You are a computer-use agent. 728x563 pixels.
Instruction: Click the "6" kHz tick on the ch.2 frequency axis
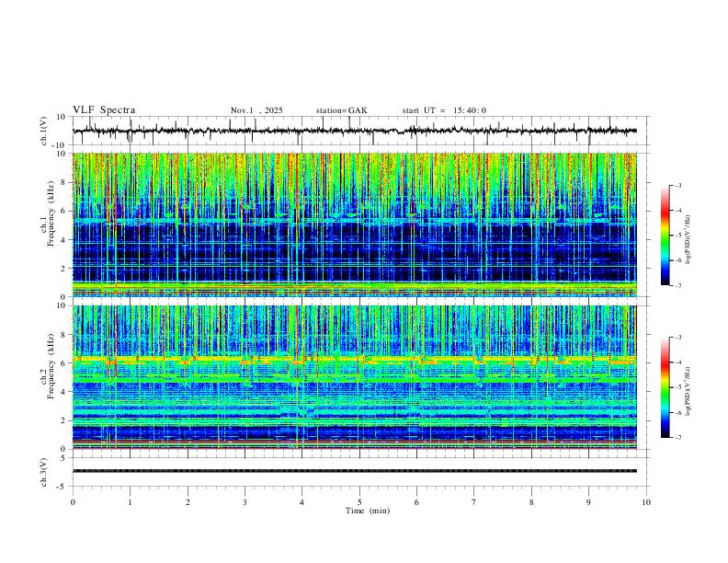click(x=63, y=363)
